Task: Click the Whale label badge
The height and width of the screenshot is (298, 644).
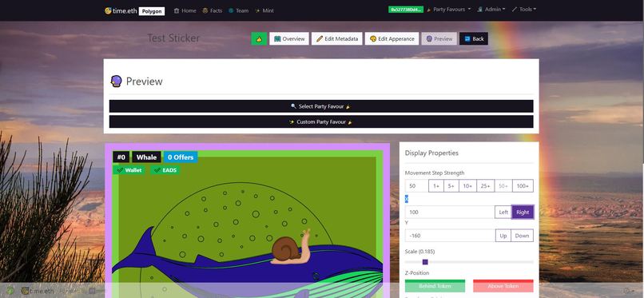Action: (147, 157)
